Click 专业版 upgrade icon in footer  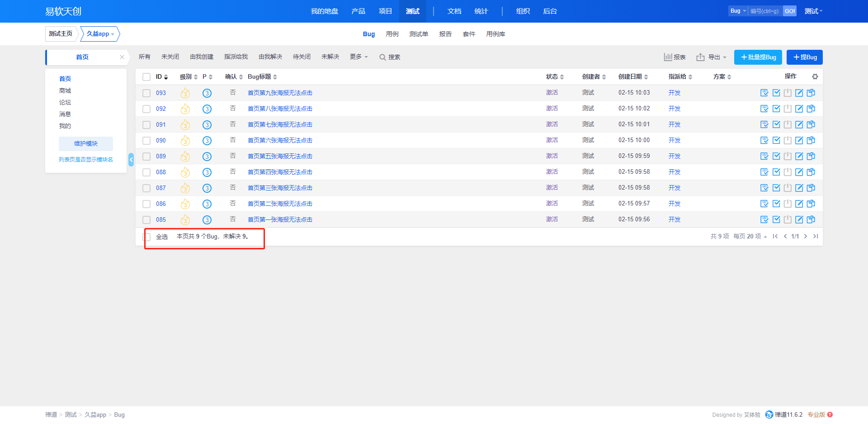(x=830, y=414)
